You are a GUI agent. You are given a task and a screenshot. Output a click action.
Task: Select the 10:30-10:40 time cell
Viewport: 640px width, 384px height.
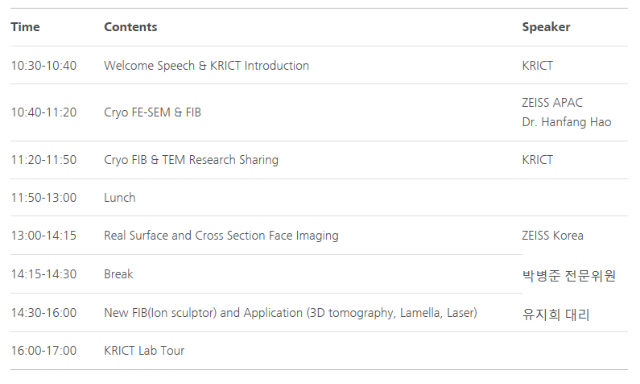coord(44,66)
